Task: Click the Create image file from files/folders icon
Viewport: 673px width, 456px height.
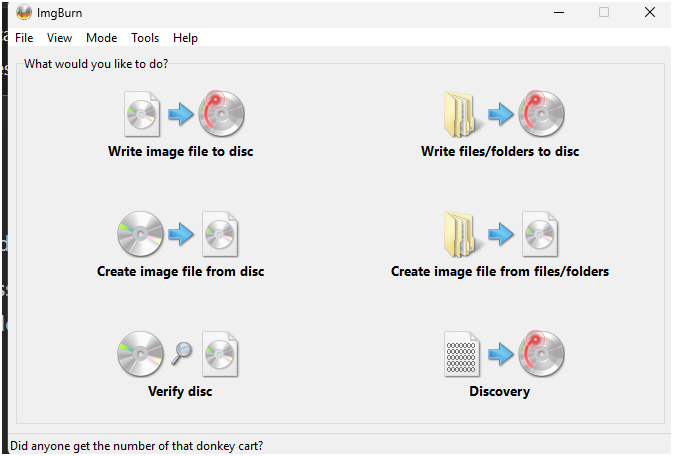Action: [x=501, y=234]
